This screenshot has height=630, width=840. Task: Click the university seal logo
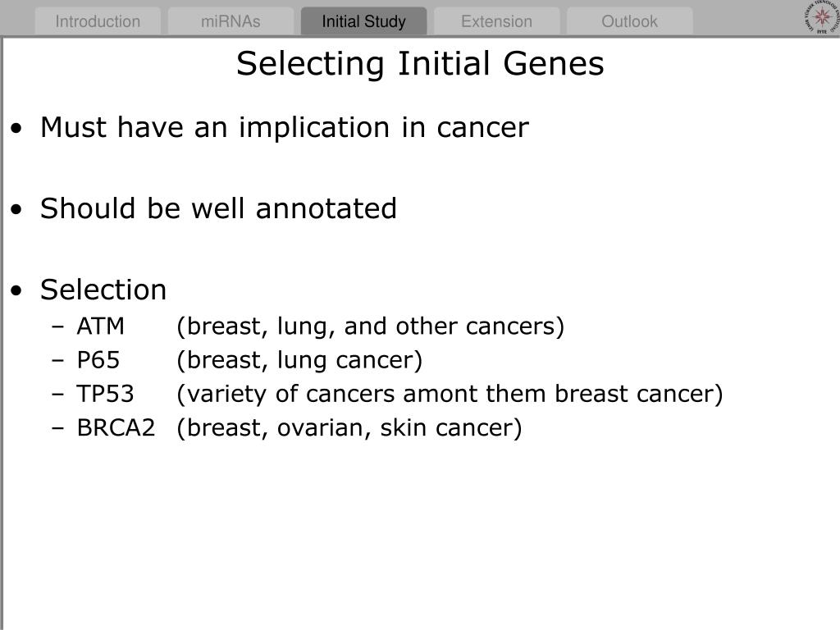(x=820, y=18)
